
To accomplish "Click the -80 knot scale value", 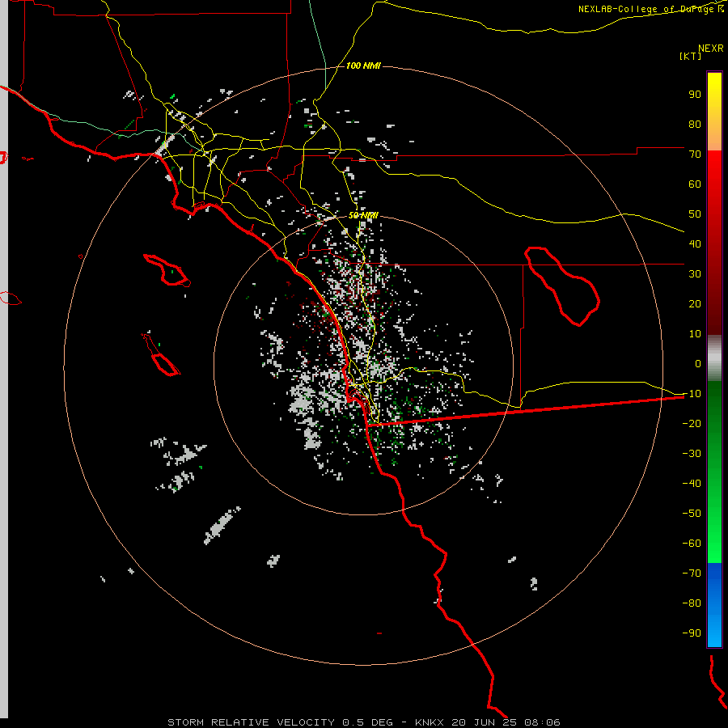I will point(692,603).
